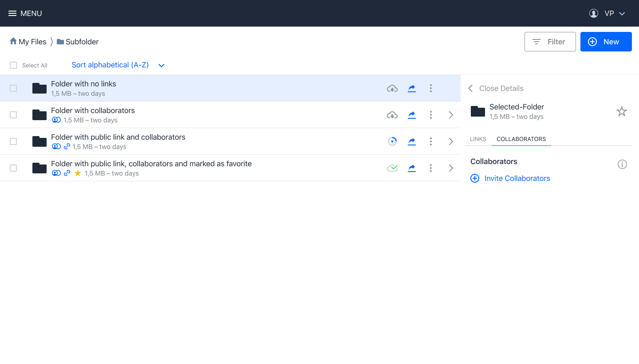Viewport: 639px width, 364px height.
Task: Open more options for Folder with no links
Action: point(431,88)
